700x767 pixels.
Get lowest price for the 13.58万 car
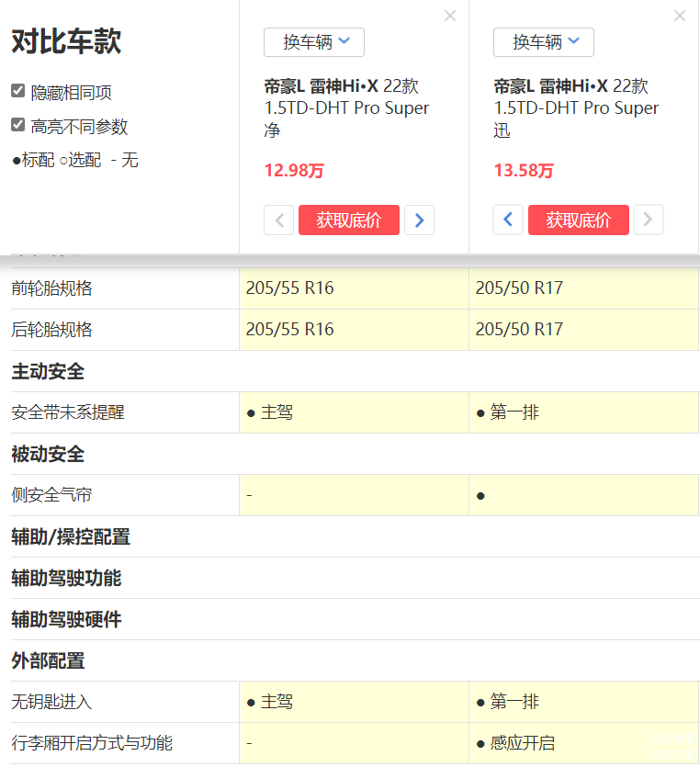(579, 220)
